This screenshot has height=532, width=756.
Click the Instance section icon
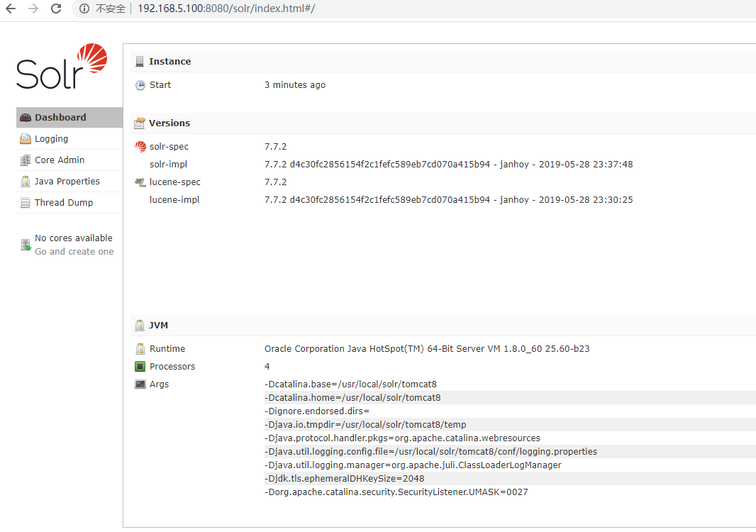tap(140, 61)
